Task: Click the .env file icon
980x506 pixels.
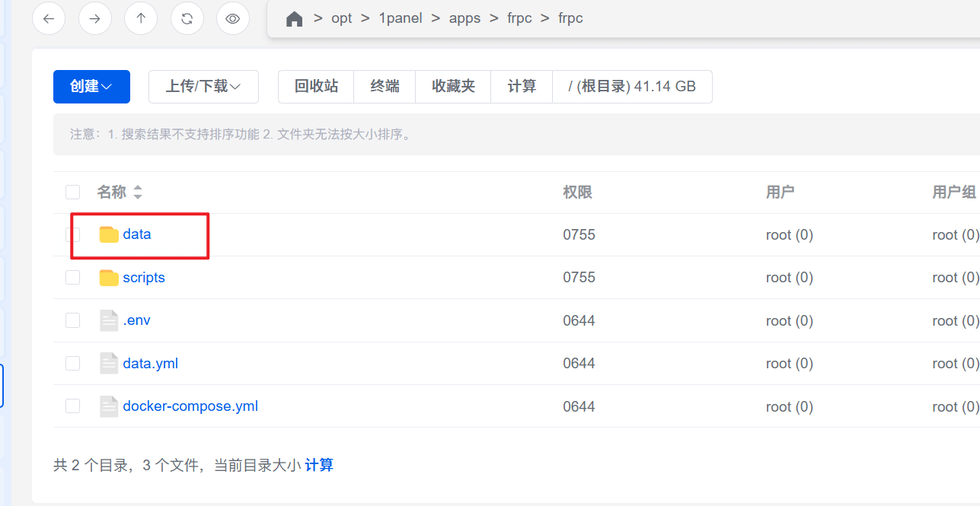Action: pyautogui.click(x=109, y=320)
